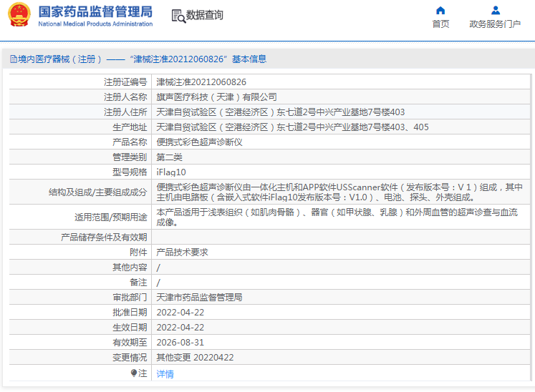Open 政务服务门户 user portal icon
The image size is (535, 392).
pos(496,11)
